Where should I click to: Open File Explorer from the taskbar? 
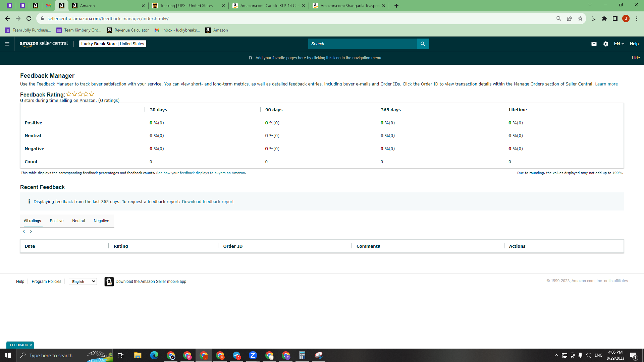coord(138,355)
